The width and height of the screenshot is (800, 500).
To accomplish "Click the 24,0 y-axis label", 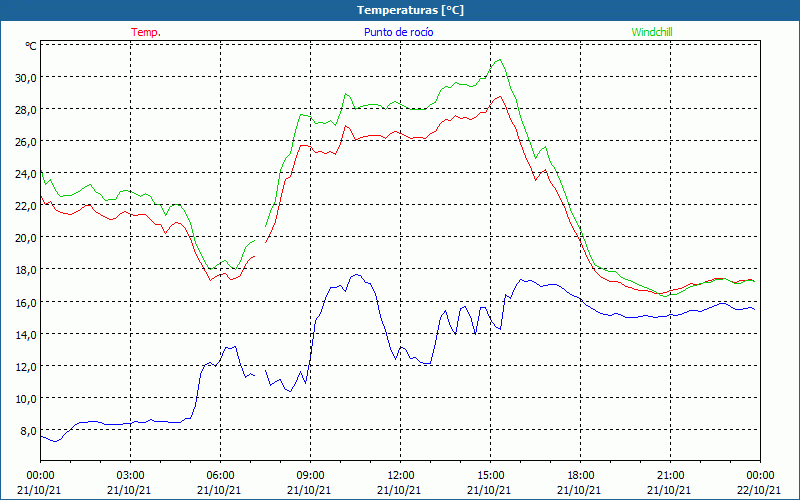I will pos(26,174).
